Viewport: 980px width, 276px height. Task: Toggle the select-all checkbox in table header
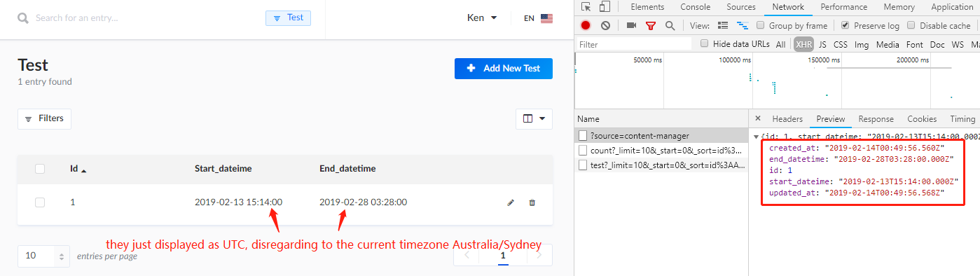click(40, 169)
